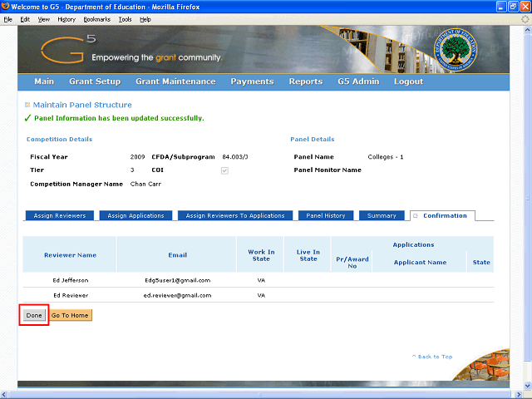Click the Firefox loading throbber icon
Viewport: 532px width, 399px height.
(525, 19)
